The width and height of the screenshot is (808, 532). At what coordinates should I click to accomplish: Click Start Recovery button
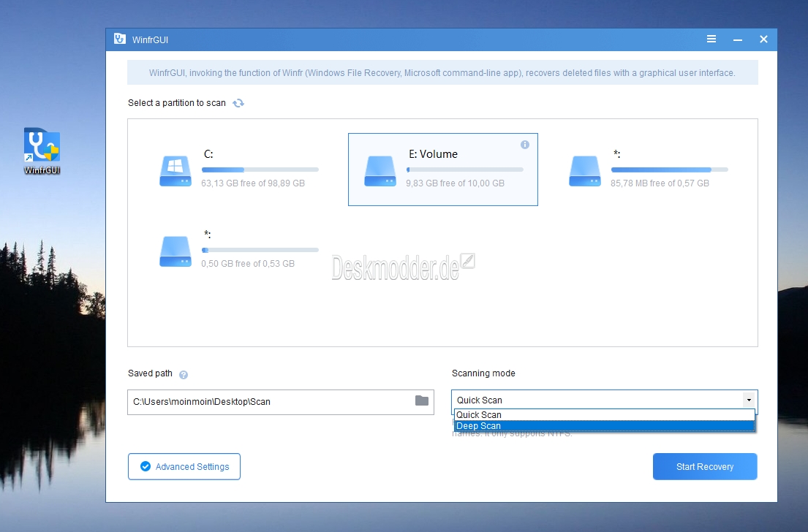[705, 466]
